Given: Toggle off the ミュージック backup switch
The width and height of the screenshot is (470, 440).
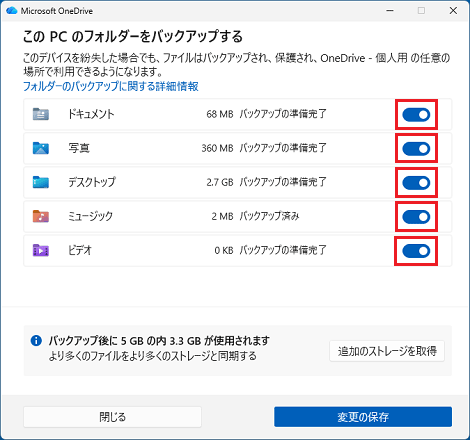Looking at the screenshot, I should 416,217.
